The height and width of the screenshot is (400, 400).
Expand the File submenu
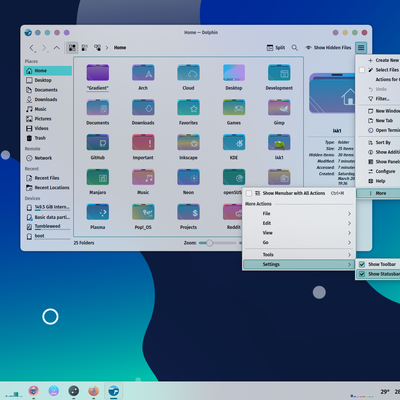tap(299, 213)
